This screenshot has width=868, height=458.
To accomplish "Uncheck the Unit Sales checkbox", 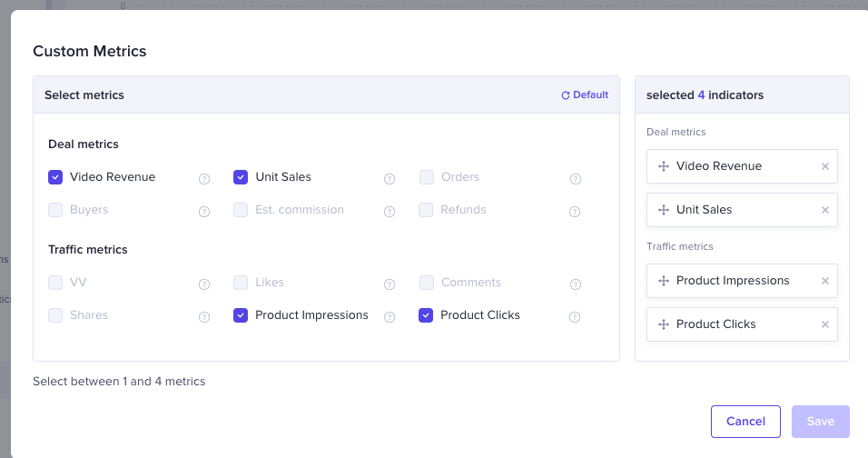I will [241, 177].
